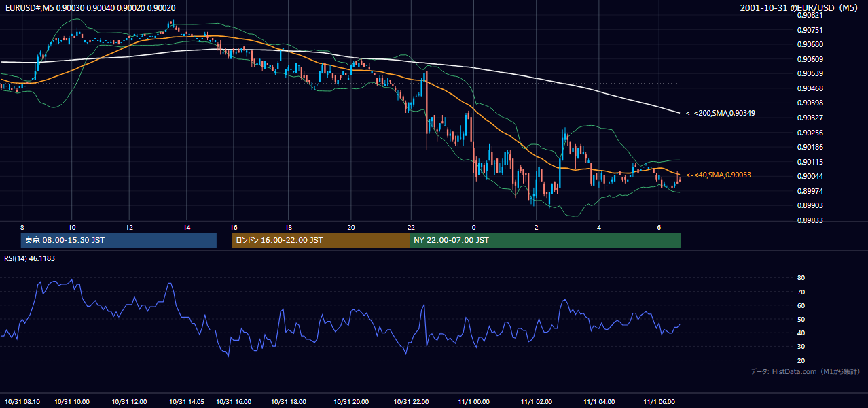
Task: Click the 11/1 04:00 time label
Action: (x=599, y=402)
